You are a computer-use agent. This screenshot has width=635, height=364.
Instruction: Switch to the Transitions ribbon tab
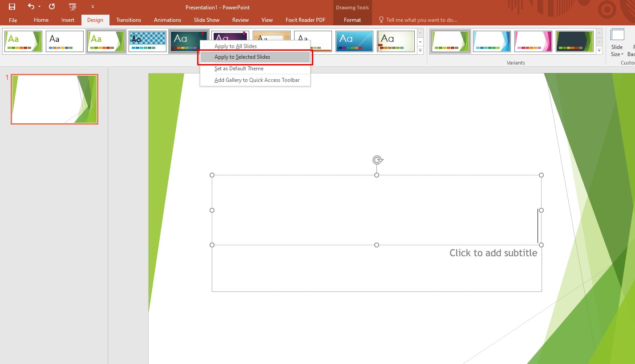click(x=128, y=20)
